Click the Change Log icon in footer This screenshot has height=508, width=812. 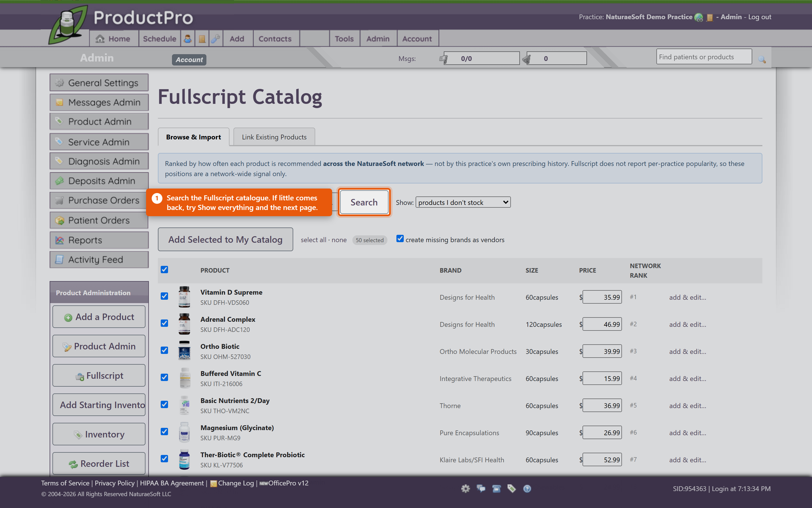click(213, 484)
